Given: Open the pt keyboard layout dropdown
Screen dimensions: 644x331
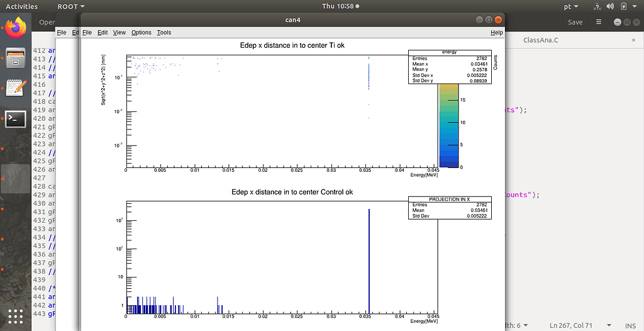Looking at the screenshot, I should (x=571, y=6).
